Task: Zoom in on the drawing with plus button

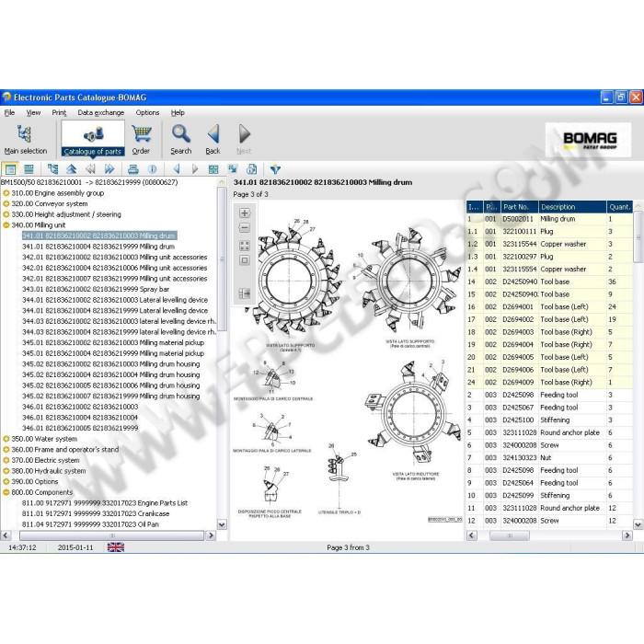Action: click(245, 213)
